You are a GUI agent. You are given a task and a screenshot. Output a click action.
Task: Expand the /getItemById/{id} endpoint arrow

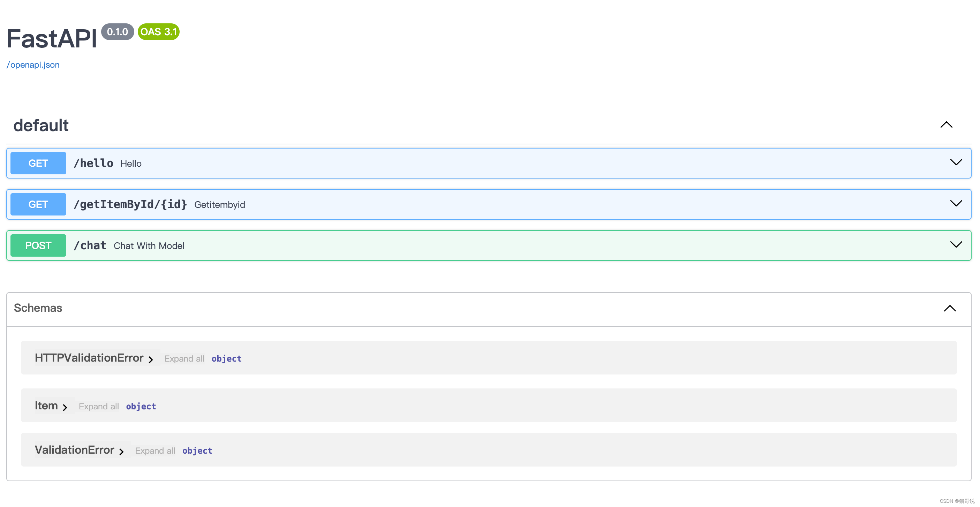956,204
